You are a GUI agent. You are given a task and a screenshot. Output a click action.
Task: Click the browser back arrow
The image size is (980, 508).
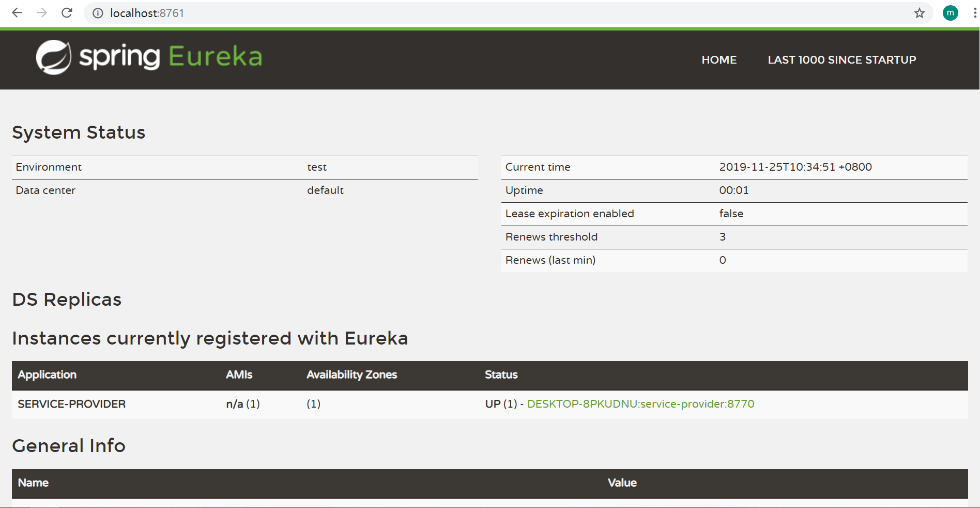[x=17, y=13]
